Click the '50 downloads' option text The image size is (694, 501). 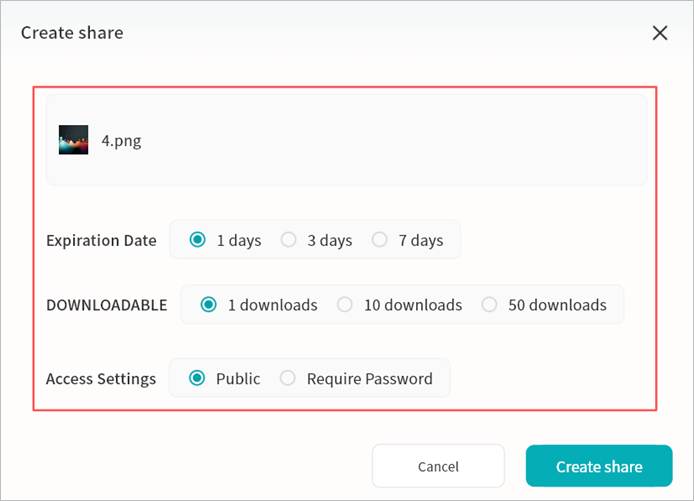[x=556, y=305]
